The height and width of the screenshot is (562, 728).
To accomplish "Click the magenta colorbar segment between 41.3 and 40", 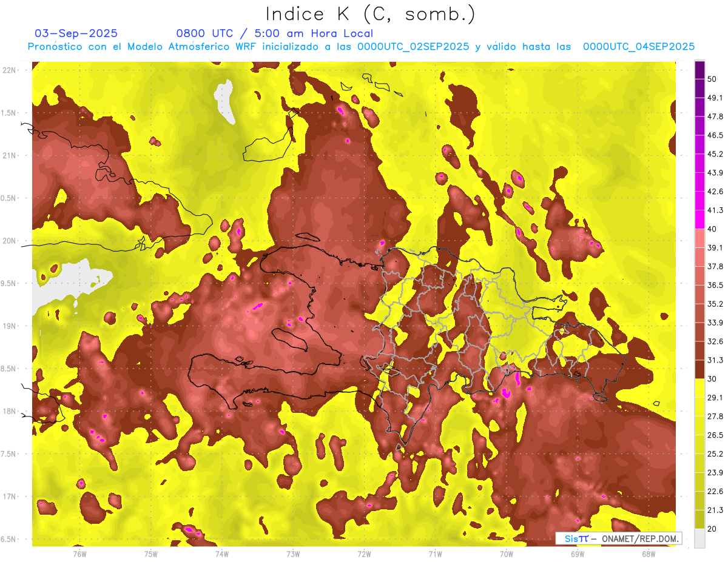I will pos(699,219).
